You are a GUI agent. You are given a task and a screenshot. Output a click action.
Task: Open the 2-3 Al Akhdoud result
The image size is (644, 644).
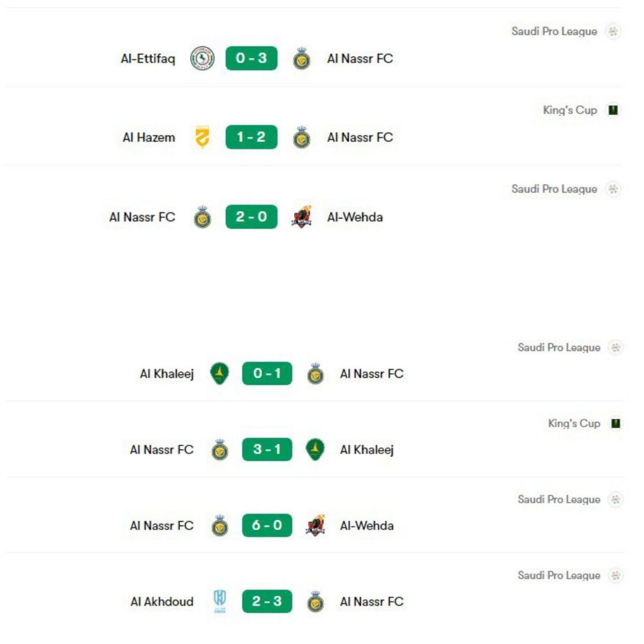(268, 601)
